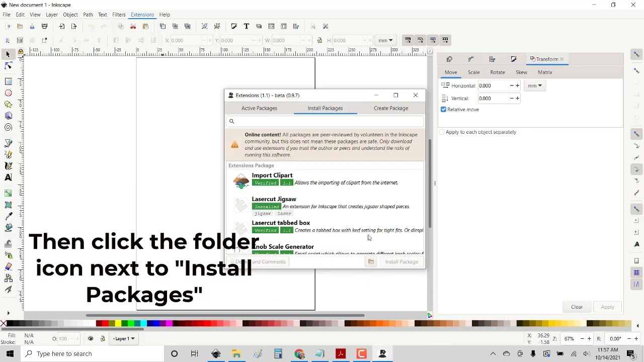
Task: Toggle layer lock icon in status bar
Action: coord(103,339)
